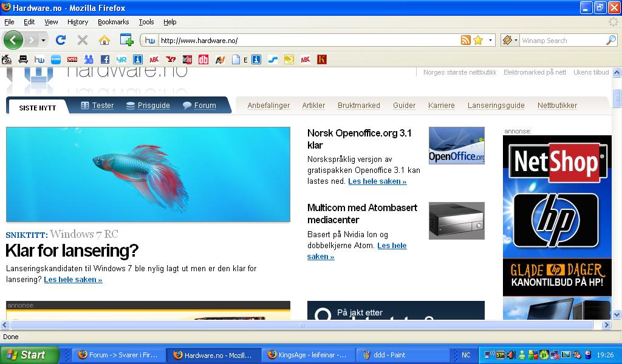Click the NetShop HP advertisement banner
Image resolution: width=622 pixels, height=364 pixels.
pyautogui.click(x=557, y=227)
